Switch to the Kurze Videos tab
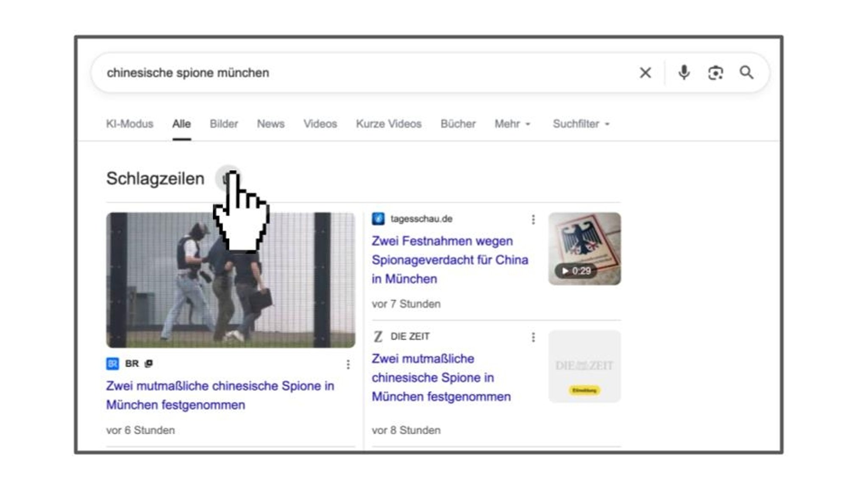This screenshot has height=489, width=868. [x=389, y=124]
